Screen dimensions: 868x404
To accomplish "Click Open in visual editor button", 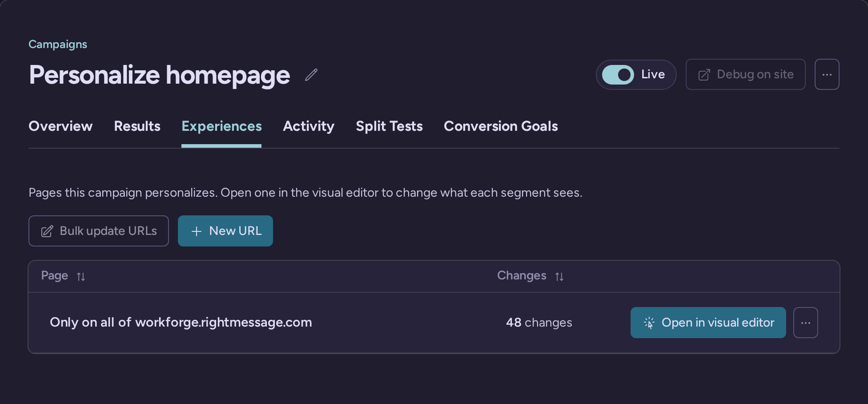I will pos(708,323).
